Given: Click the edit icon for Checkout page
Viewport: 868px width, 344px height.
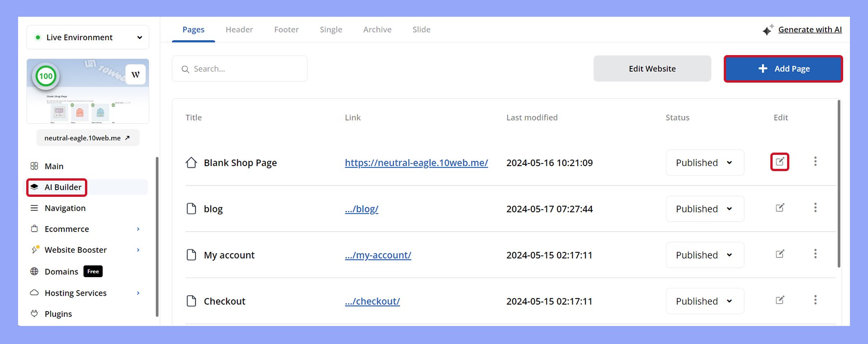Looking at the screenshot, I should (779, 300).
